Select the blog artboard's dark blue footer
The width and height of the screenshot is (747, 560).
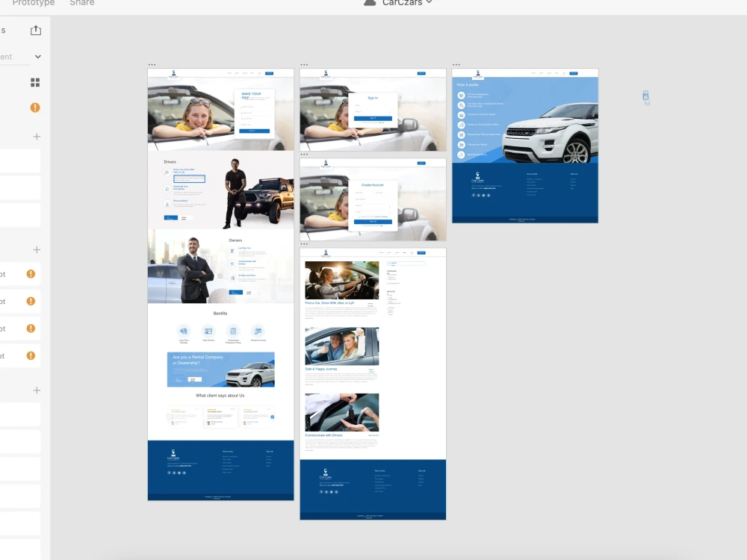(373, 490)
